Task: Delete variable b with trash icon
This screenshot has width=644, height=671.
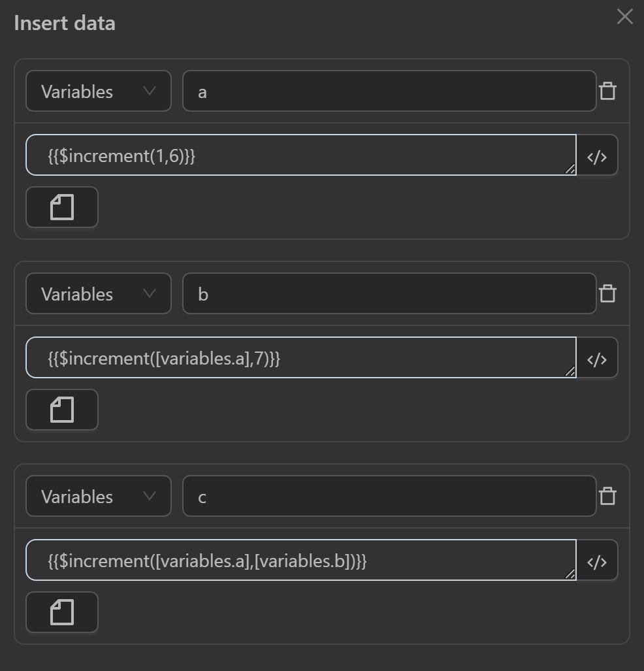Action: pyautogui.click(x=607, y=293)
